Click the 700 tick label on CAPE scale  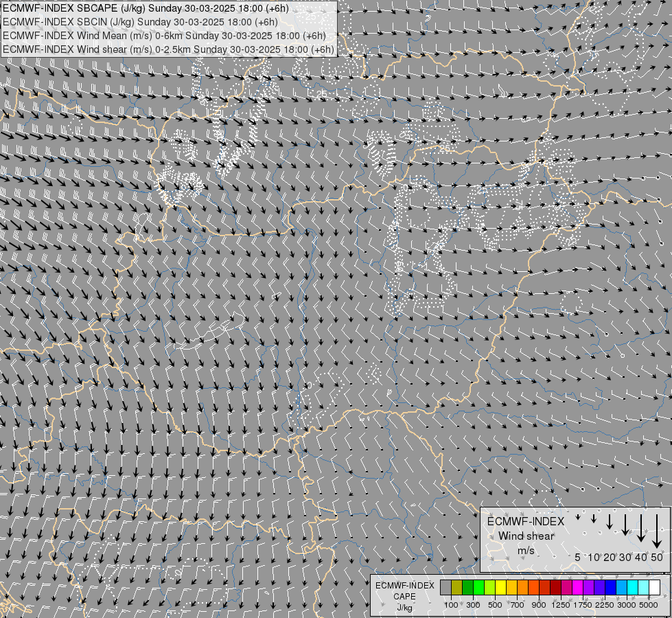(x=518, y=605)
